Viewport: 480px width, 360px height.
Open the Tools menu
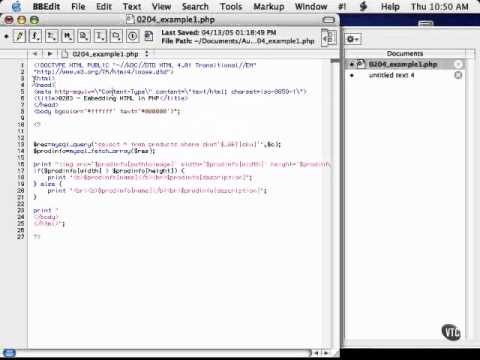coord(231,7)
